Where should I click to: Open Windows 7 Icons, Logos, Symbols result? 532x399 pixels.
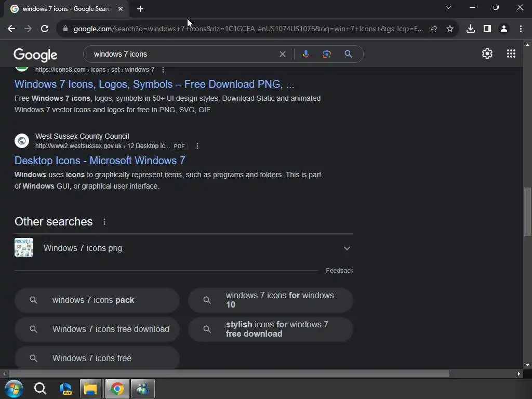154,84
